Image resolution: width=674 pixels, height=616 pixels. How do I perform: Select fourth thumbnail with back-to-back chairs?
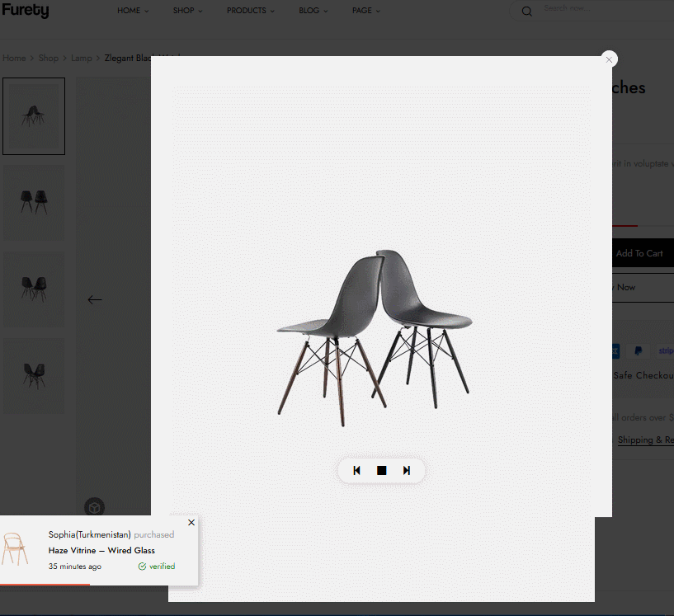pyautogui.click(x=34, y=376)
